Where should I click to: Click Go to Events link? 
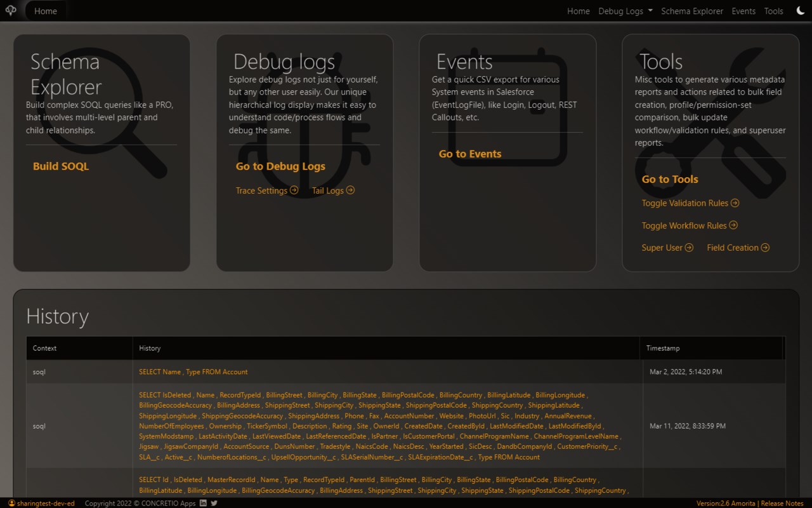point(470,154)
